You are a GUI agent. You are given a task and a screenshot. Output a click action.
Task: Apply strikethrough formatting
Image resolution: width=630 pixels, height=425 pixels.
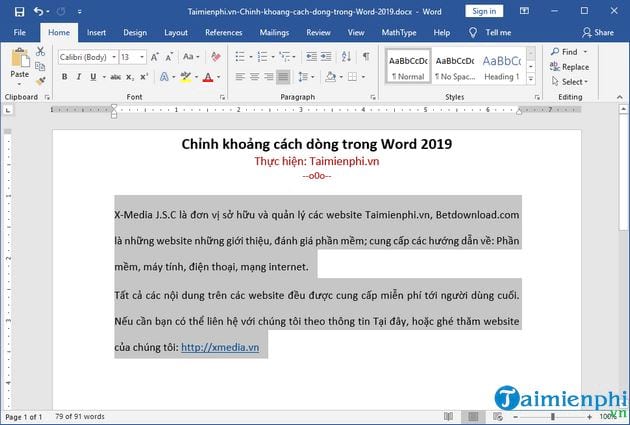point(116,77)
